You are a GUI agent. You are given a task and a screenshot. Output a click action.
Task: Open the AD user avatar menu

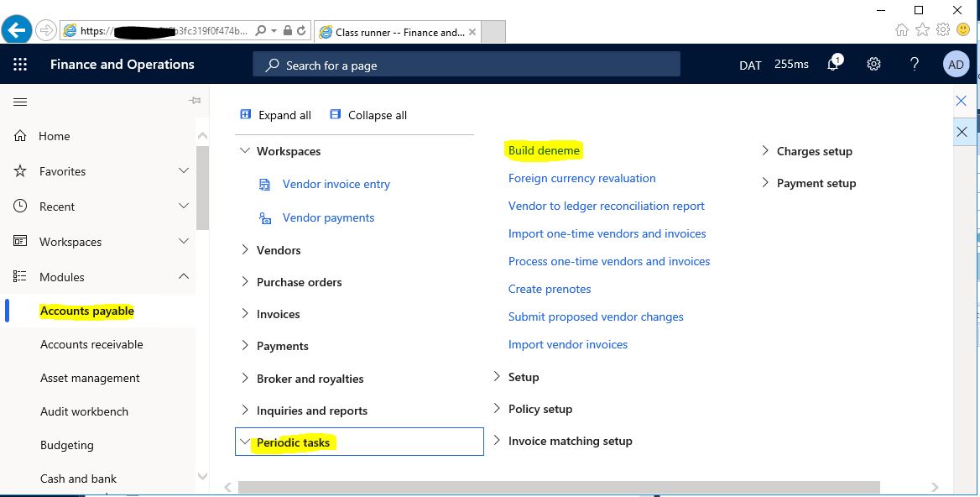click(x=956, y=65)
